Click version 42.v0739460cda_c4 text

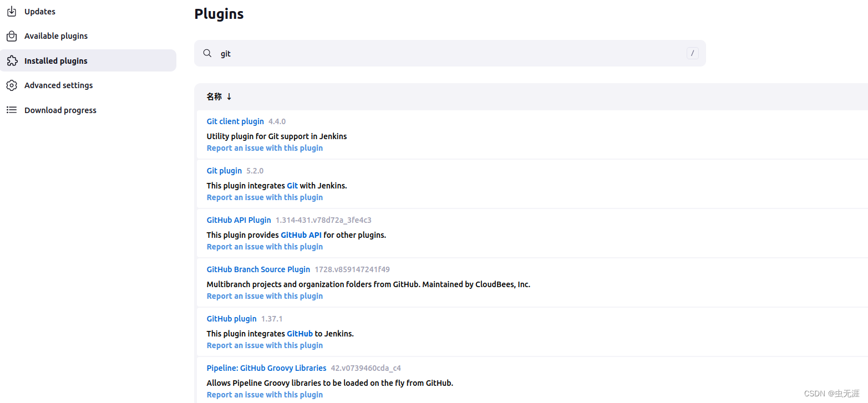[x=366, y=368]
